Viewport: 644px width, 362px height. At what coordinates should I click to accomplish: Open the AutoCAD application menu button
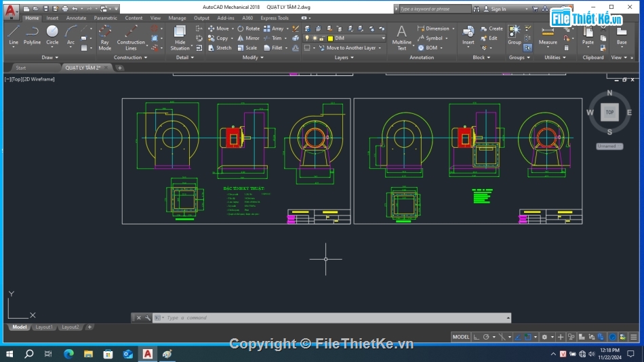click(11, 11)
